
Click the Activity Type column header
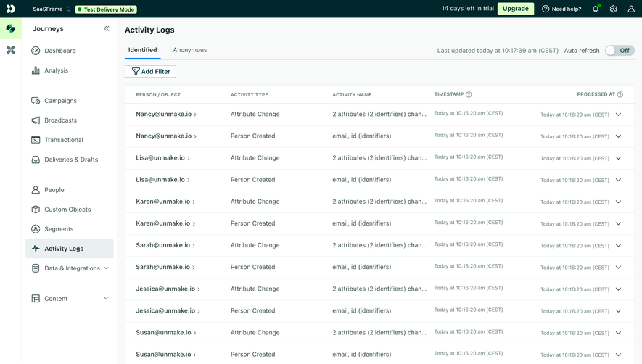coord(250,94)
